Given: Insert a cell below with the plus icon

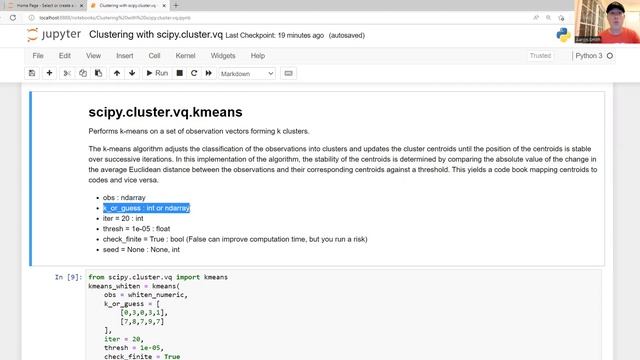Looking at the screenshot, I should point(49,73).
